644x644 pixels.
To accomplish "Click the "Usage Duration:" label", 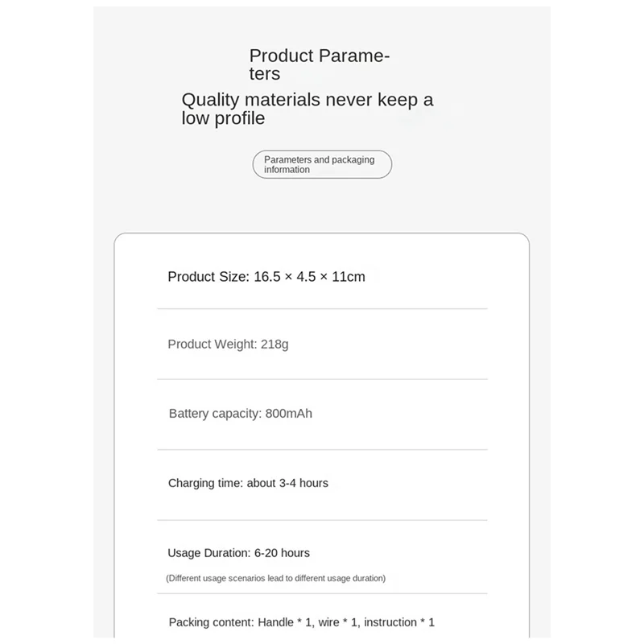I will (x=208, y=553).
